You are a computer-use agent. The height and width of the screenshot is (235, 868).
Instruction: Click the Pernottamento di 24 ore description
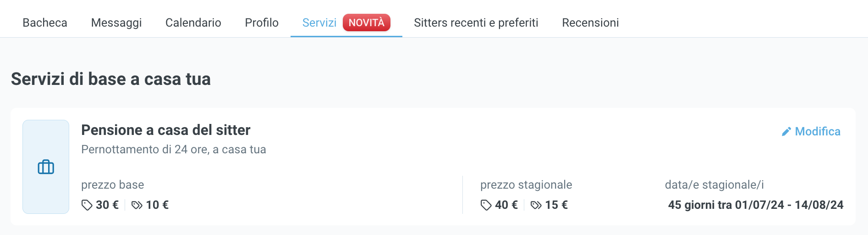173,150
